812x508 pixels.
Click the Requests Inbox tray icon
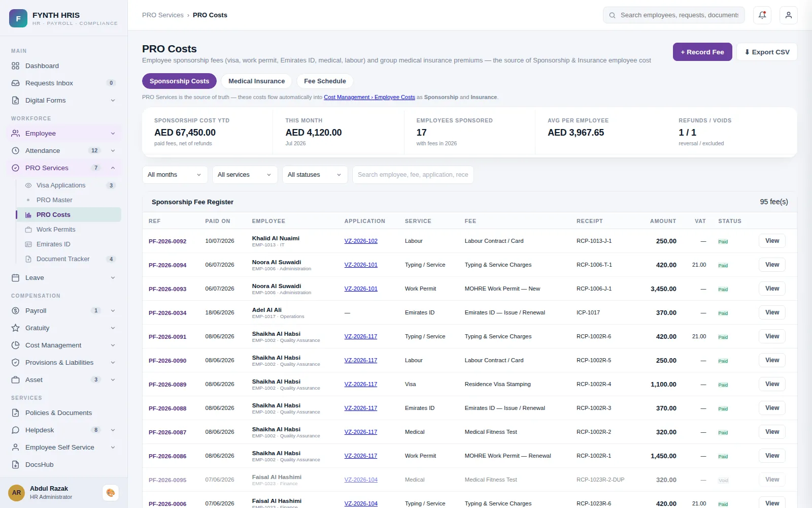16,83
